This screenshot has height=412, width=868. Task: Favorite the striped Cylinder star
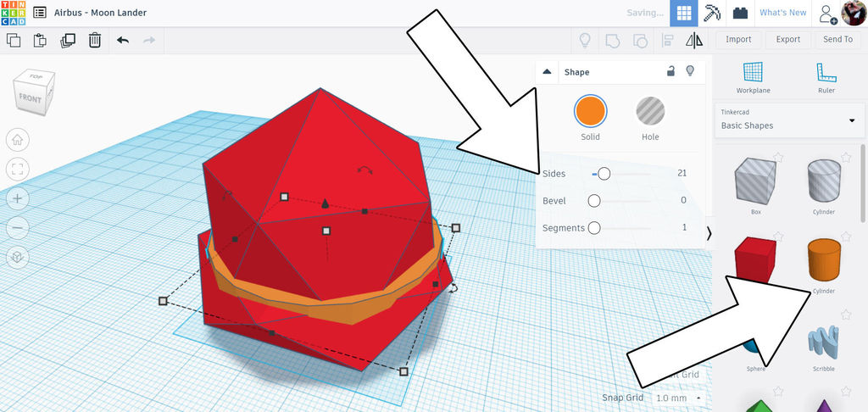pyautogui.click(x=846, y=158)
